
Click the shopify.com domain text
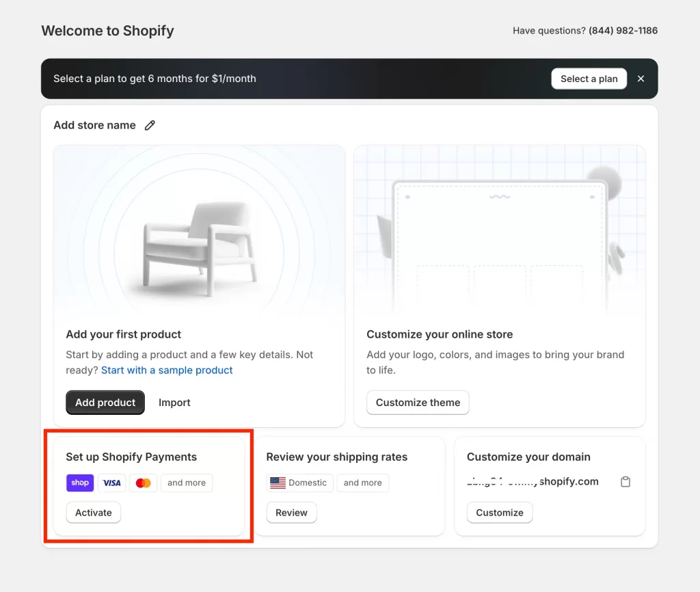coord(533,481)
